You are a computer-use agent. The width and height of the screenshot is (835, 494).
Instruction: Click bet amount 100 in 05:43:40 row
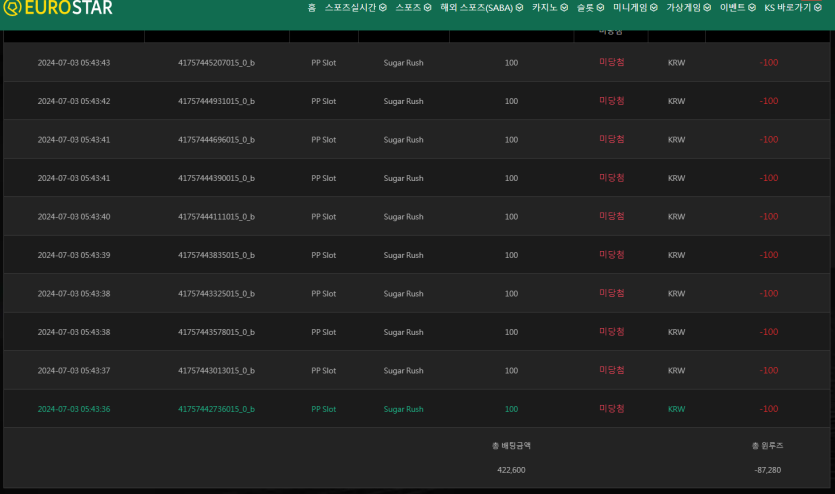511,217
